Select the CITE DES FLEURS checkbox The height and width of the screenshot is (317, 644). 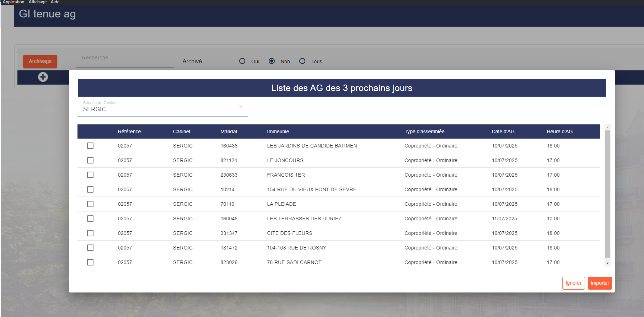click(90, 233)
